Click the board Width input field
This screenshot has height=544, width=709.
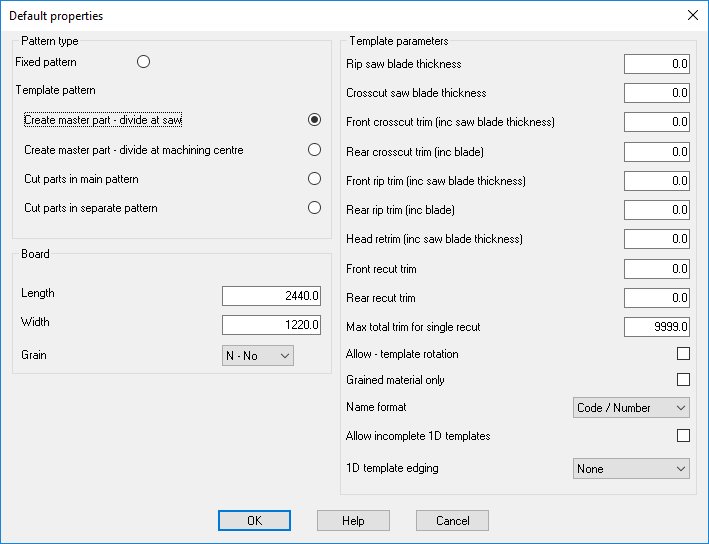point(271,325)
